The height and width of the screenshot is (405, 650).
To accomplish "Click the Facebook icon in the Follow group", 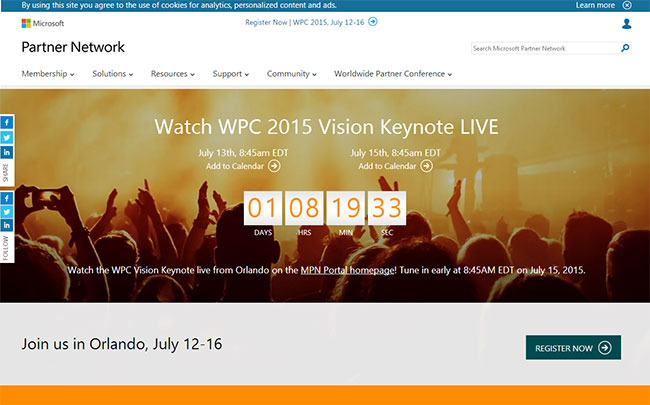I will 7,198.
